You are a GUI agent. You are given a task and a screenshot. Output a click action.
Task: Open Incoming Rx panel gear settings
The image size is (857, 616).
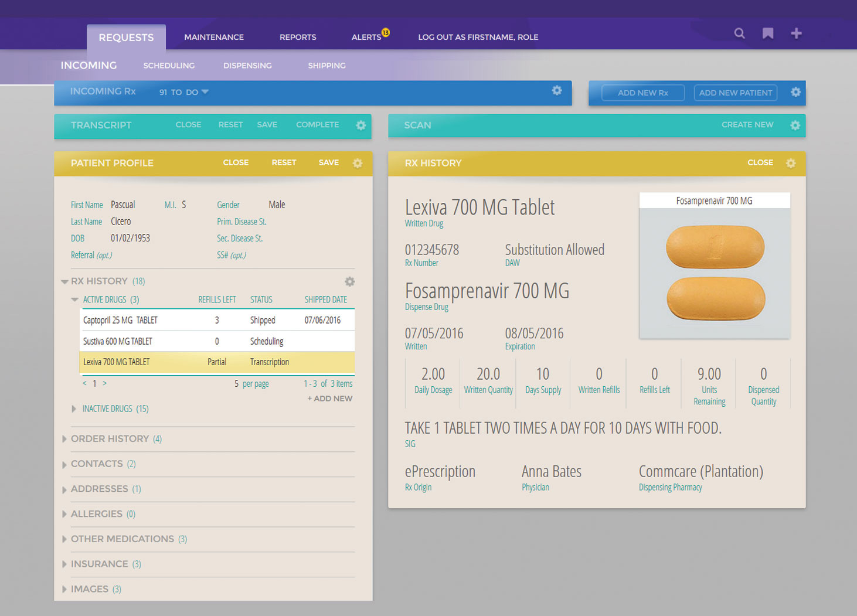point(557,90)
